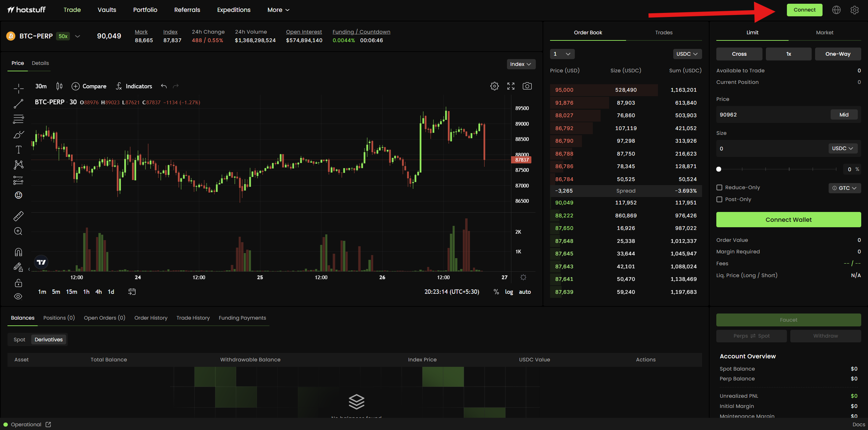This screenshot has height=430, width=868.
Task: Expand the BTC-PERP market selector chevron
Action: coord(77,36)
